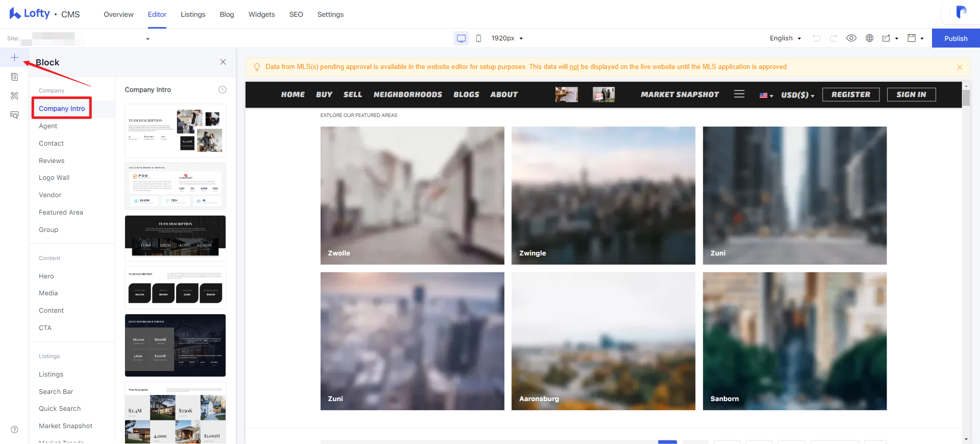Select the desktop preview icon
Viewport: 980px width, 444px height.
click(461, 38)
